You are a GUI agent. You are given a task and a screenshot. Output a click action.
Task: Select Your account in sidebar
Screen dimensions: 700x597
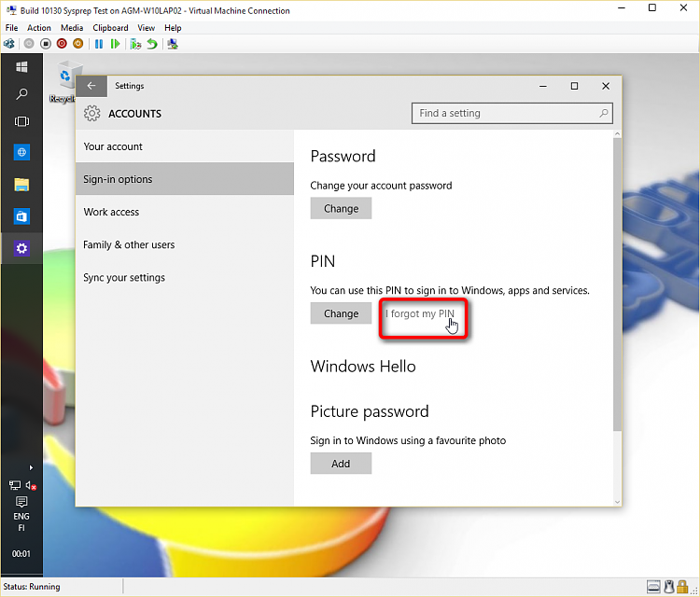pos(185,146)
